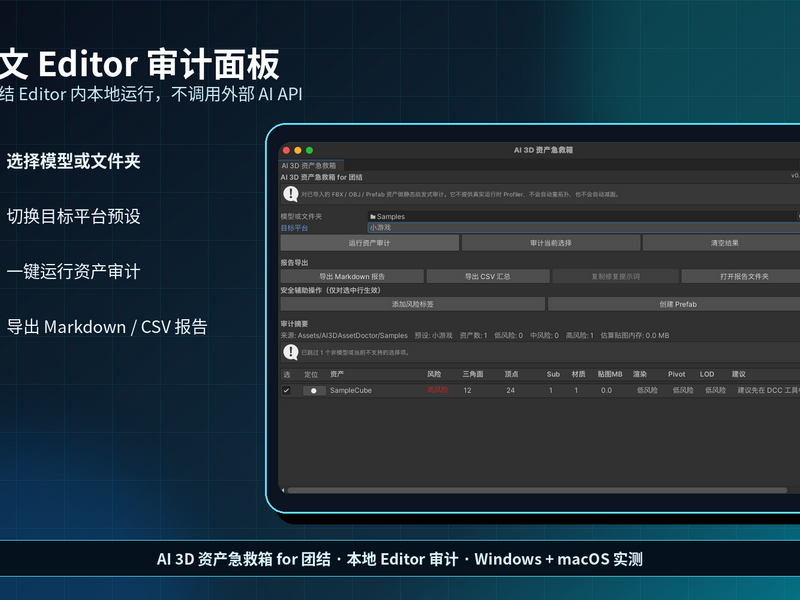Click the 模型或文件夹 Samples field
Screen dimensions: 800x600
coord(584,216)
